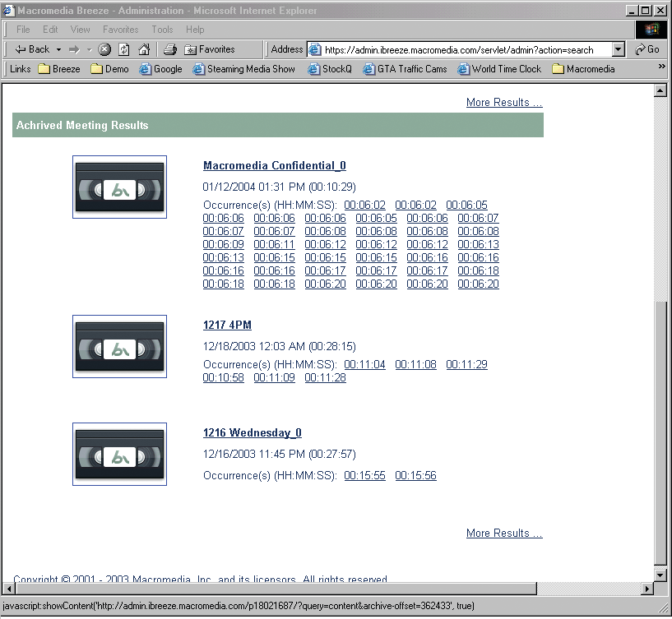Open the File menu
The height and width of the screenshot is (619, 672).
pyautogui.click(x=23, y=30)
